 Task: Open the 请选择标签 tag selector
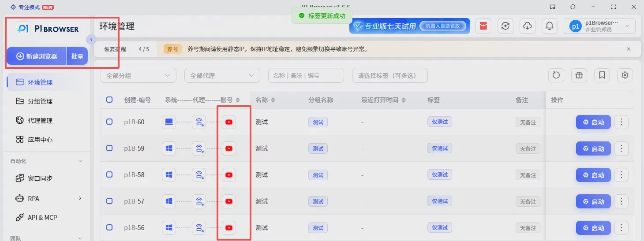(x=390, y=75)
